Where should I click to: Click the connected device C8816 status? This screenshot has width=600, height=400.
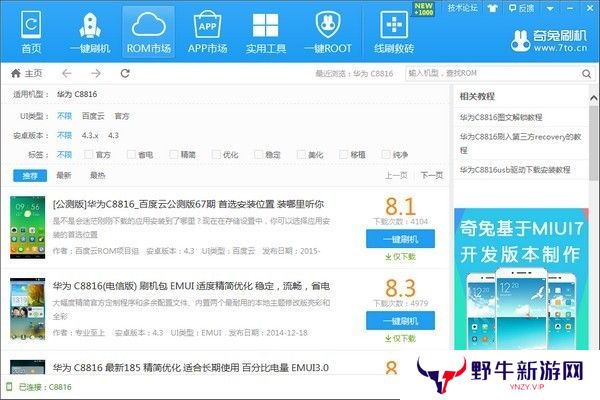point(39,387)
